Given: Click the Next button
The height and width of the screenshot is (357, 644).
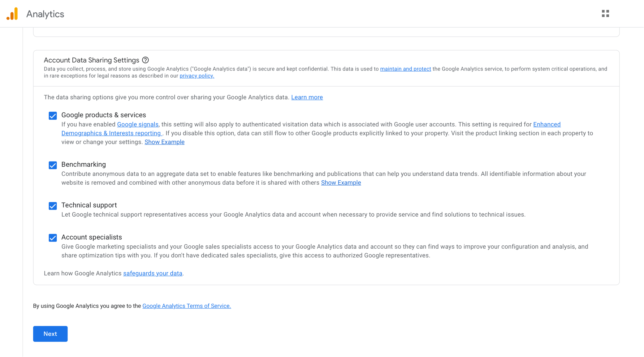Looking at the screenshot, I should tap(50, 334).
